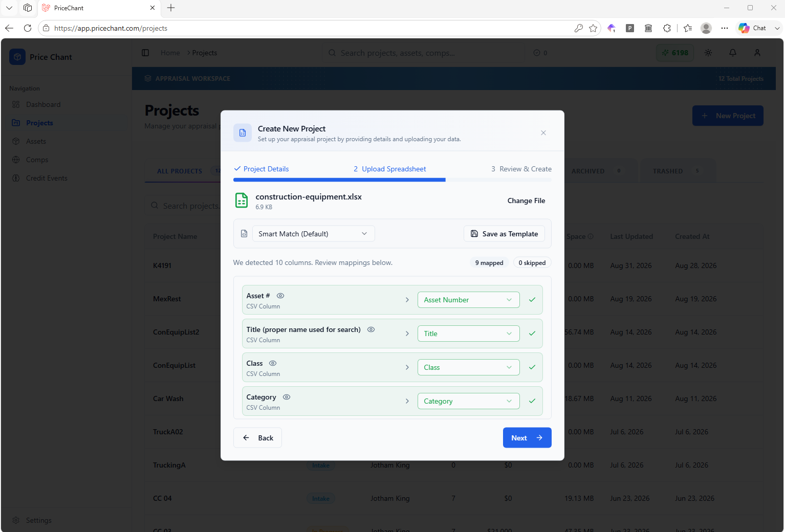
Task: Click the browser favorites star icon
Action: click(x=593, y=28)
